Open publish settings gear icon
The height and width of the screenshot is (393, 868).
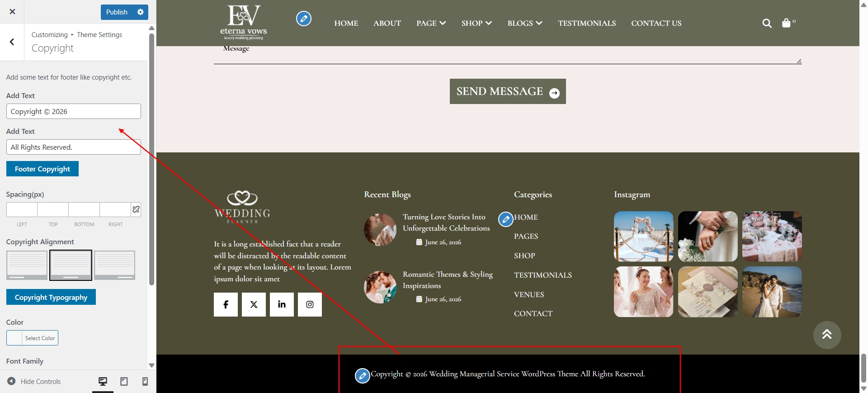click(x=141, y=12)
